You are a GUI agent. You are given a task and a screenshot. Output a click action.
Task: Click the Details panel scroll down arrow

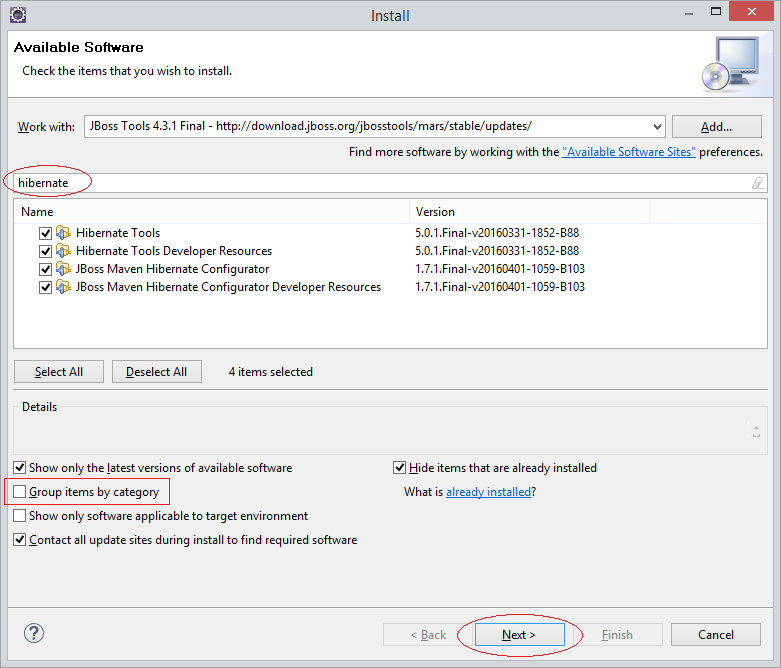(756, 435)
